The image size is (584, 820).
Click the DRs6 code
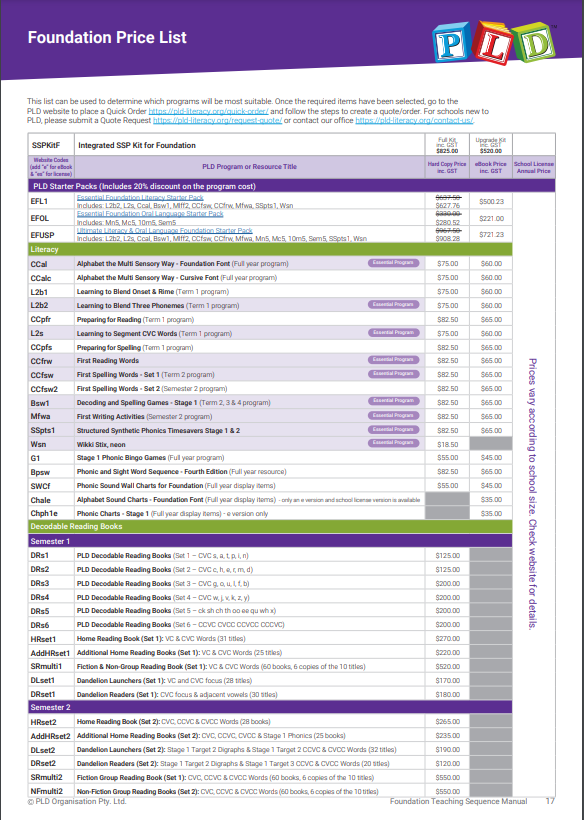(40, 625)
